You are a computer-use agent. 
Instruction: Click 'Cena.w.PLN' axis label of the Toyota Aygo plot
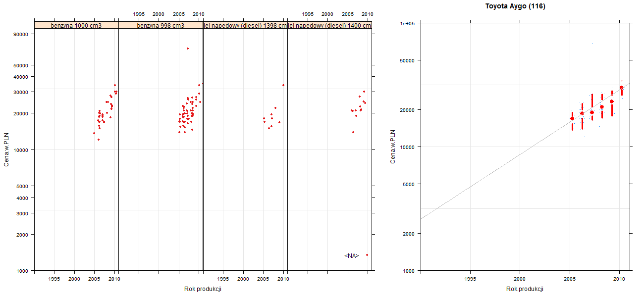click(393, 147)
